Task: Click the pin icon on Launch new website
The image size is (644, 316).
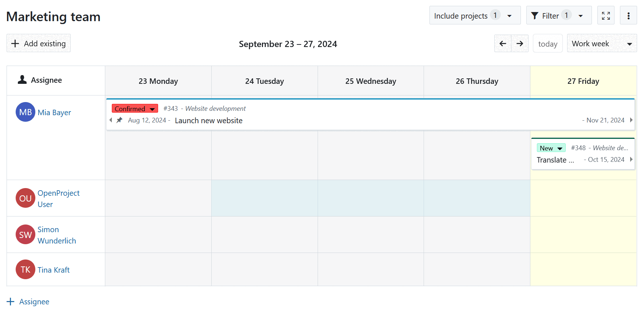Action: click(x=119, y=120)
